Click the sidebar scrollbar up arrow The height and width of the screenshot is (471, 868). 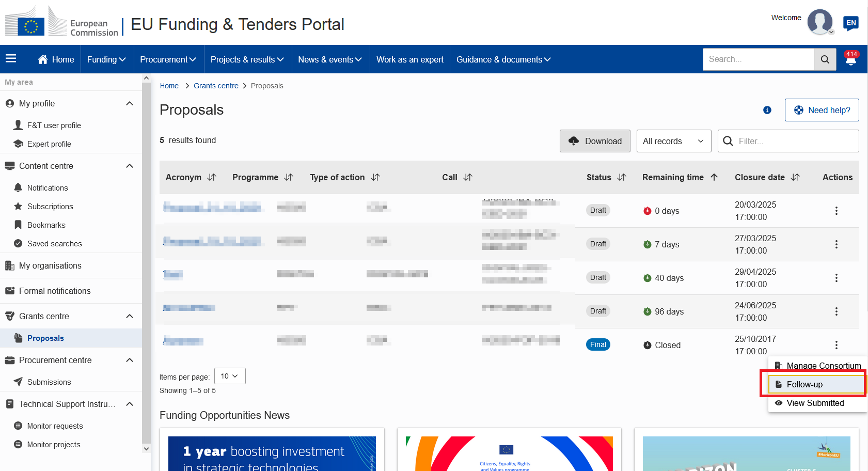147,78
